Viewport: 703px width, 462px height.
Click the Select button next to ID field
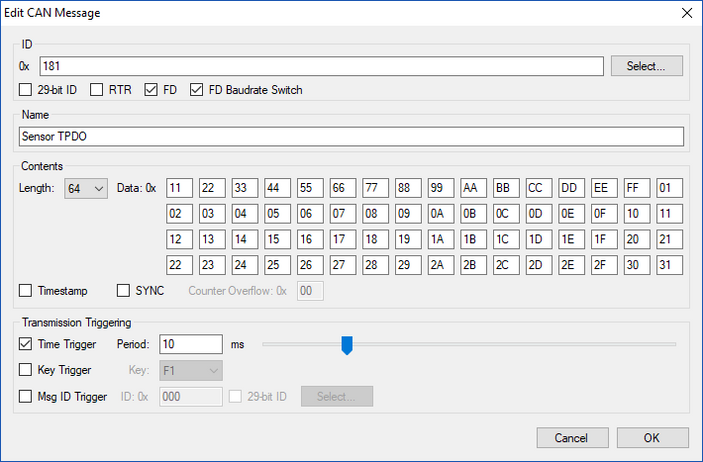(x=646, y=66)
